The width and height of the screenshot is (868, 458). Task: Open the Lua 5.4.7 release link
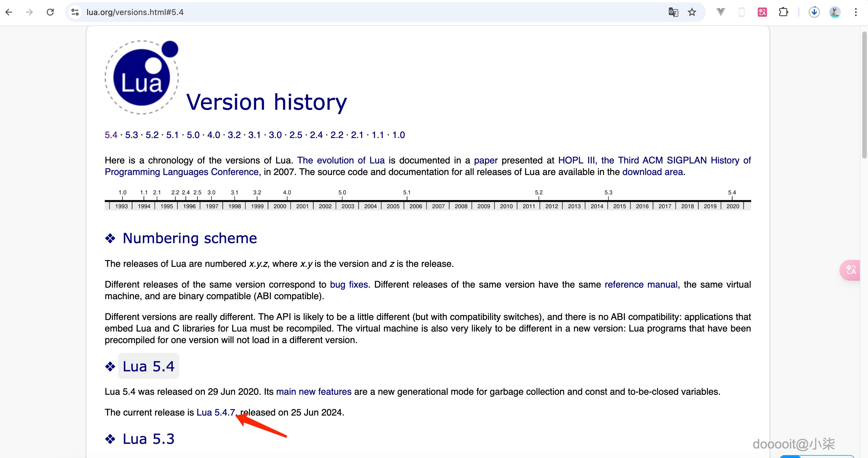pos(216,412)
